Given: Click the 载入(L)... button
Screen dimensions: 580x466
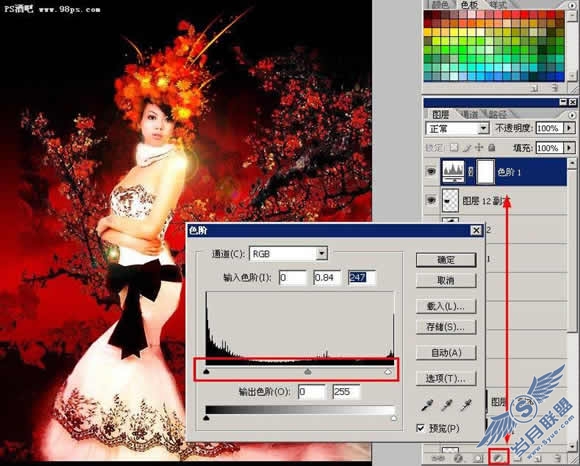Looking at the screenshot, I should 446,307.
